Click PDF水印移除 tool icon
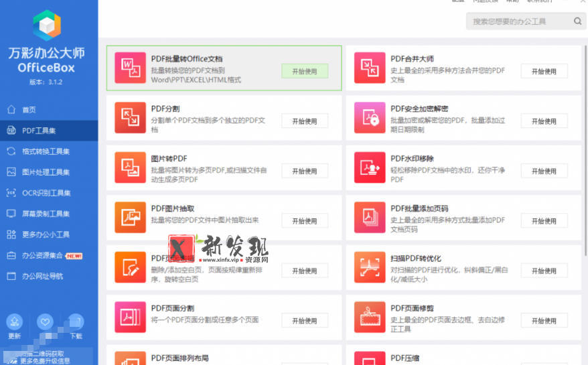Image resolution: width=588 pixels, height=365 pixels. tap(370, 167)
